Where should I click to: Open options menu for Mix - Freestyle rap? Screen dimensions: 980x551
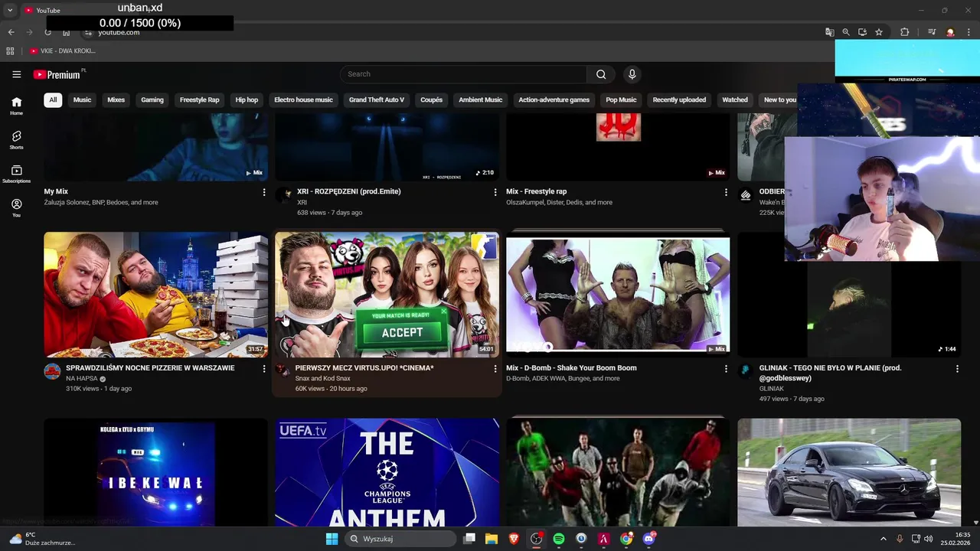click(726, 192)
